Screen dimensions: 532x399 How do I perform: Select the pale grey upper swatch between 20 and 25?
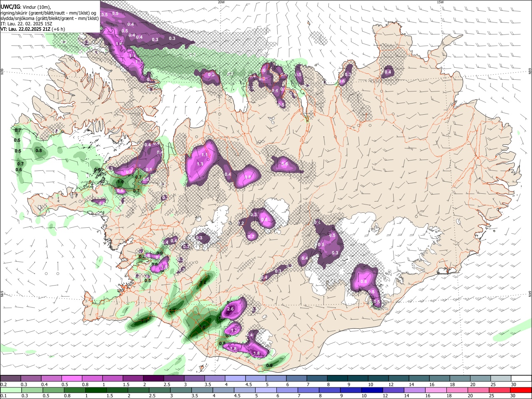tap(480, 379)
